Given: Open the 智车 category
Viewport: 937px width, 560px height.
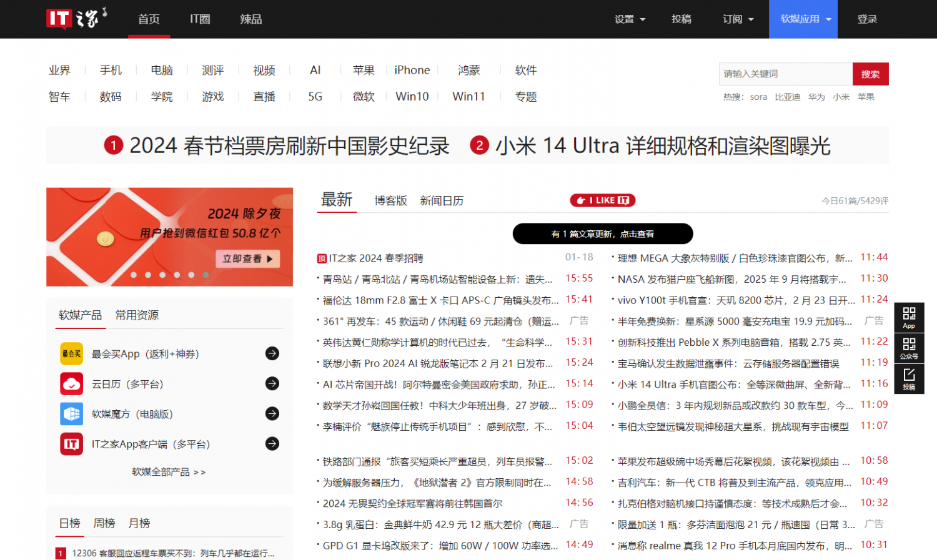Looking at the screenshot, I should [x=60, y=96].
